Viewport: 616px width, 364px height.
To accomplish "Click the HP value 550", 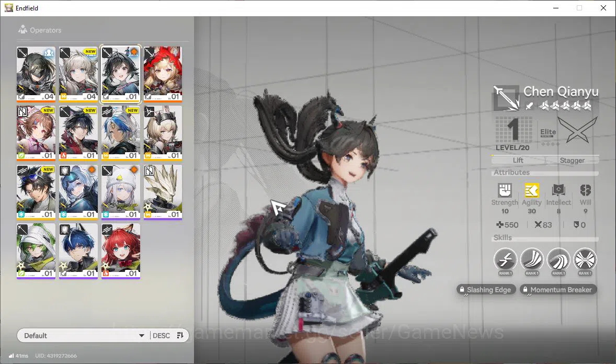I will tap(507, 225).
